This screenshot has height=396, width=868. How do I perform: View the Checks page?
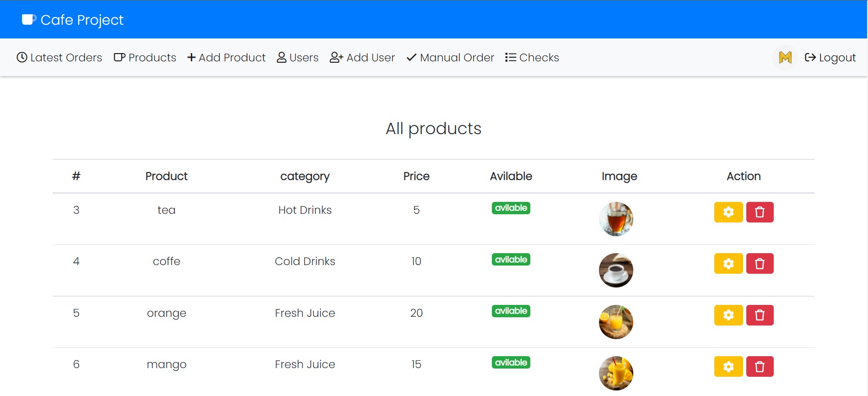click(532, 58)
